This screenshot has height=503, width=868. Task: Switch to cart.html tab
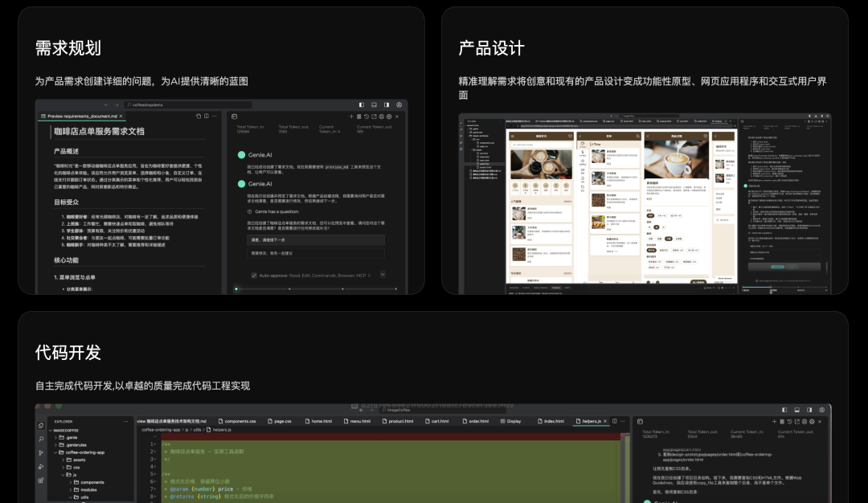436,421
